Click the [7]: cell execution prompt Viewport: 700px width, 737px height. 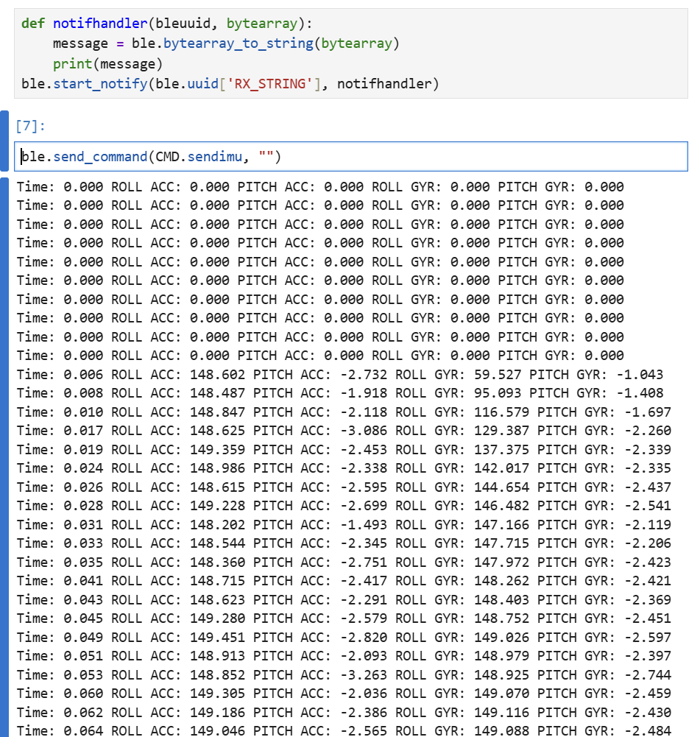(30, 127)
